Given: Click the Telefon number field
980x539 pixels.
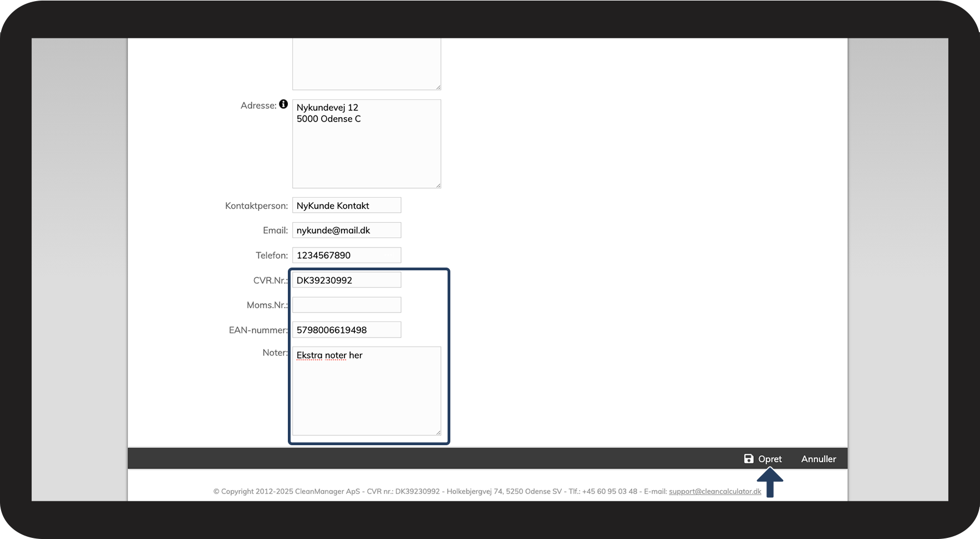Looking at the screenshot, I should click(x=347, y=255).
